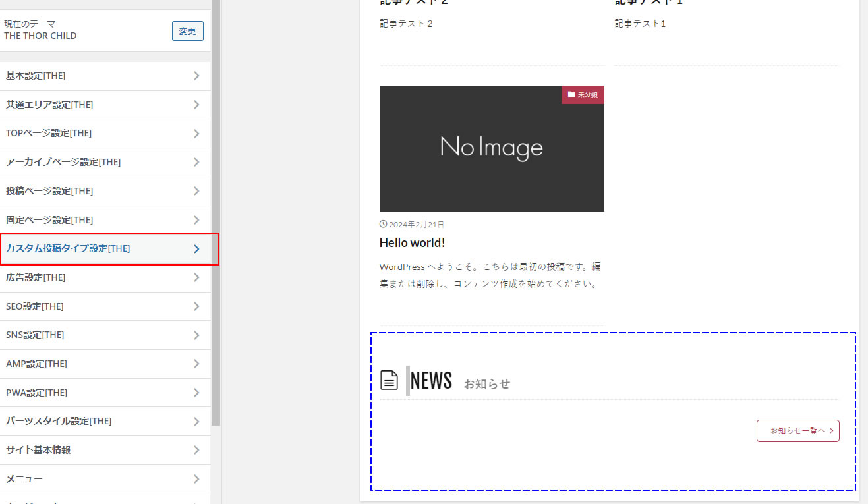Click the 2024年2月21日 post date

[x=417, y=225]
